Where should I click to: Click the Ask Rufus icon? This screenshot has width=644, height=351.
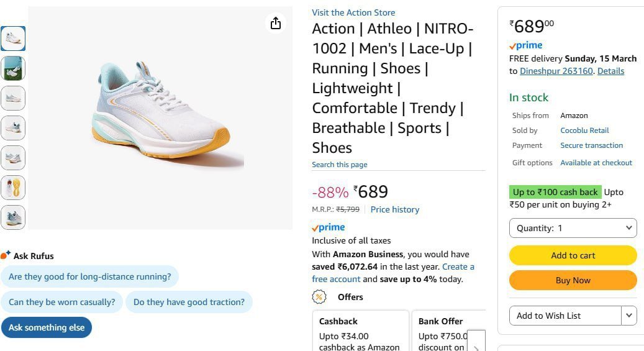point(6,255)
